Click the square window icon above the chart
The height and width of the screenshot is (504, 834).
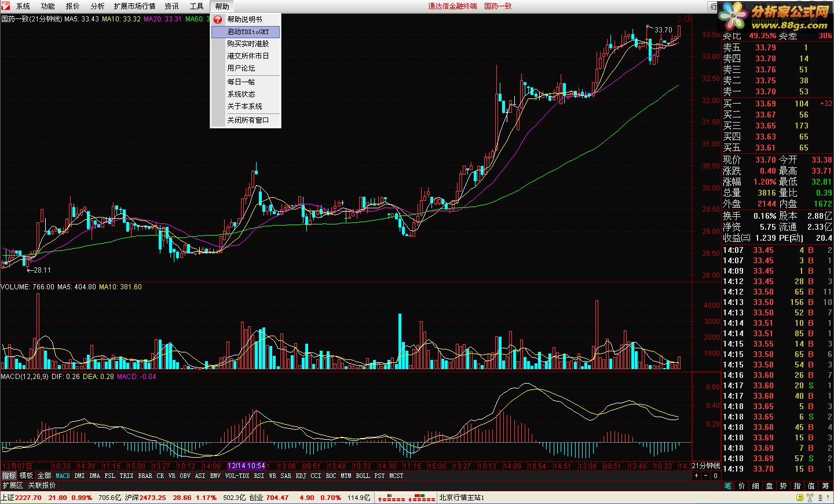tap(687, 18)
